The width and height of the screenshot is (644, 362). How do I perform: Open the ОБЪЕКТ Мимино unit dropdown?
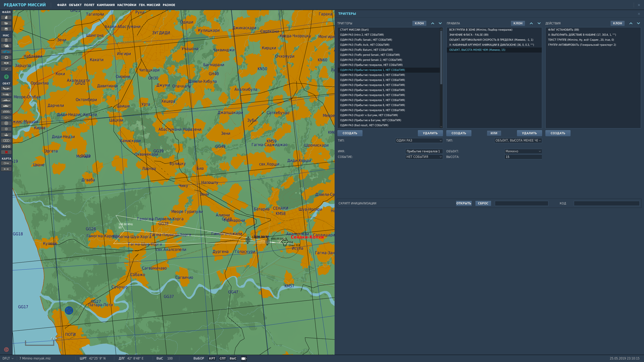coord(523,151)
